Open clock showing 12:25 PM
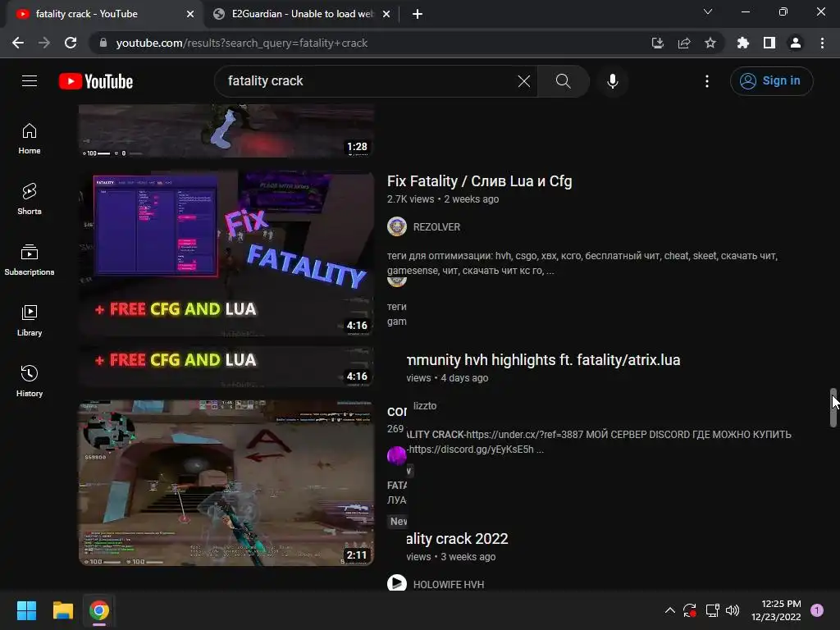Image resolution: width=840 pixels, height=630 pixels. pos(776,610)
